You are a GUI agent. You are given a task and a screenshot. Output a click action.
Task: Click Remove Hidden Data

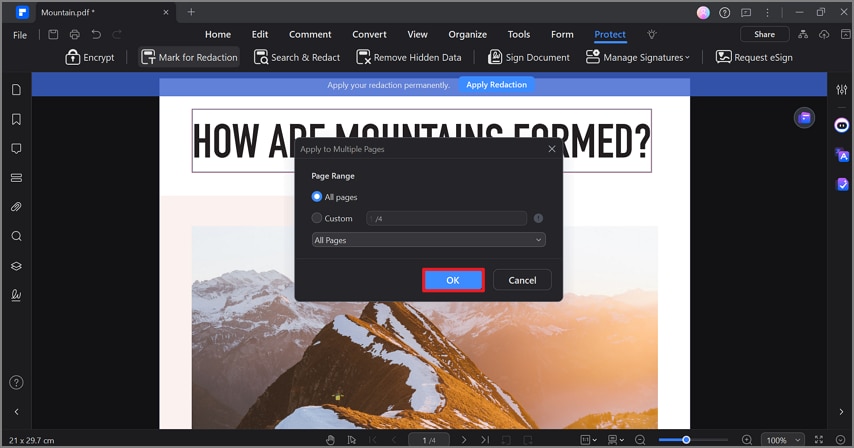[x=408, y=57]
